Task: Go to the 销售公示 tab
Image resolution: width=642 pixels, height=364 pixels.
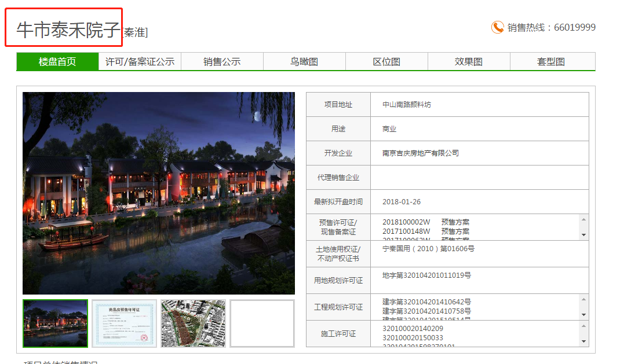Action: pyautogui.click(x=222, y=62)
